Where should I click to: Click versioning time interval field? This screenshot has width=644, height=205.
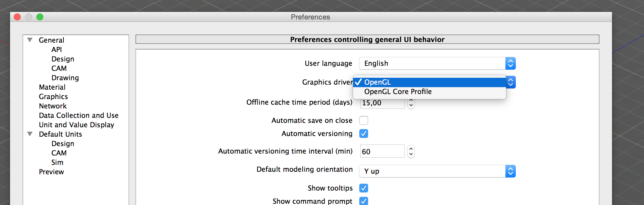[x=382, y=151]
